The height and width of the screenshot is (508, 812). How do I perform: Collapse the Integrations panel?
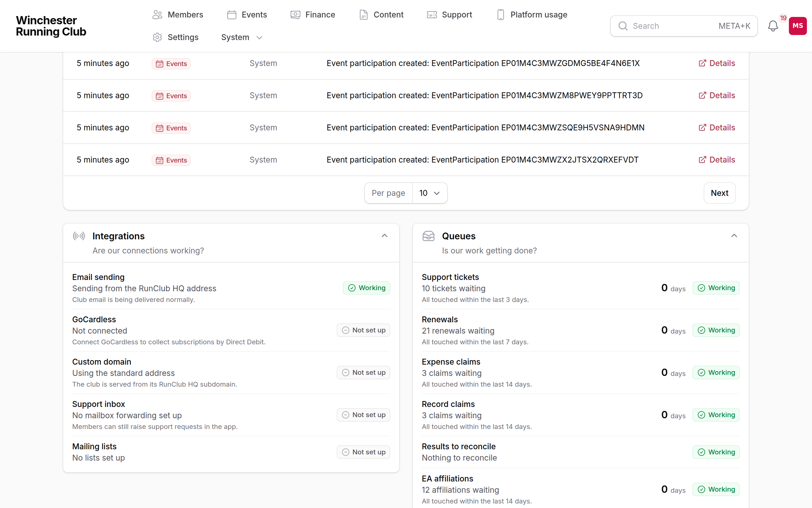[385, 236]
